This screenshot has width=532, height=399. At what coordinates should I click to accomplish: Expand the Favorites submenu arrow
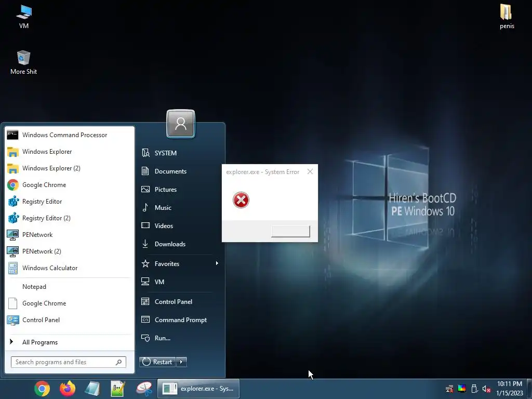tap(217, 263)
